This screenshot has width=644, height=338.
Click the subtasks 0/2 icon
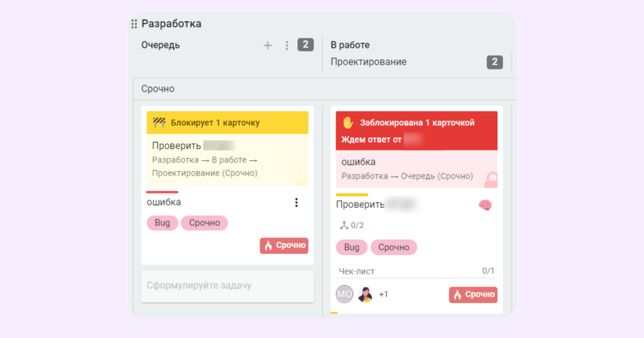(x=344, y=225)
